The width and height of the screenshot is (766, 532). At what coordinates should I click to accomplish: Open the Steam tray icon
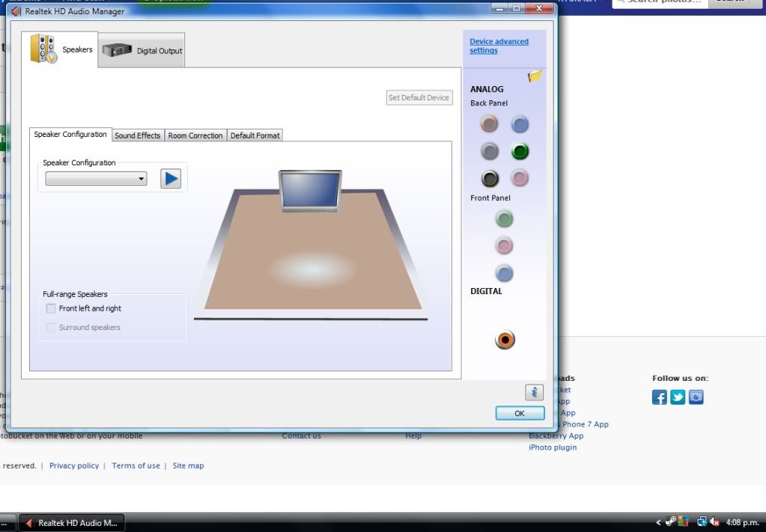(x=671, y=522)
